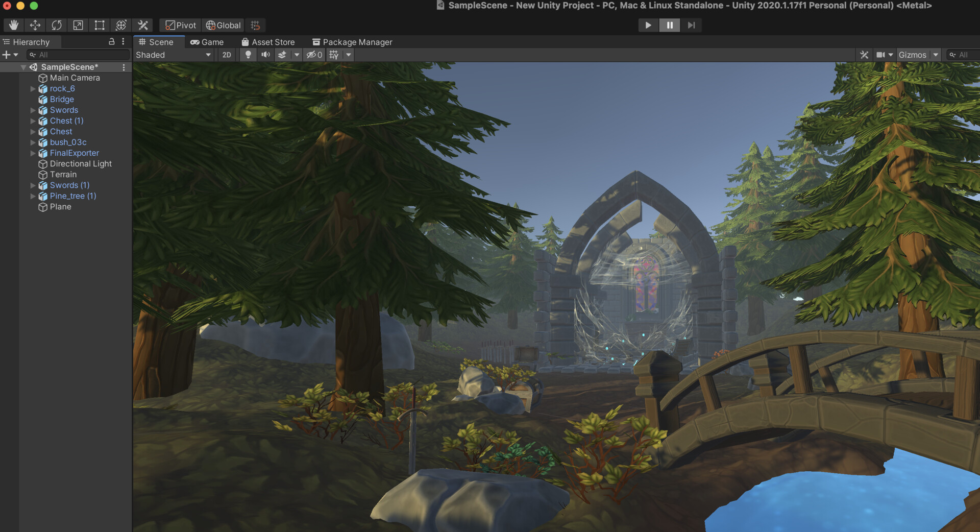Screen dimensions: 980x532
Task: Open the Shaded draw mode dropdown
Action: pyautogui.click(x=174, y=55)
